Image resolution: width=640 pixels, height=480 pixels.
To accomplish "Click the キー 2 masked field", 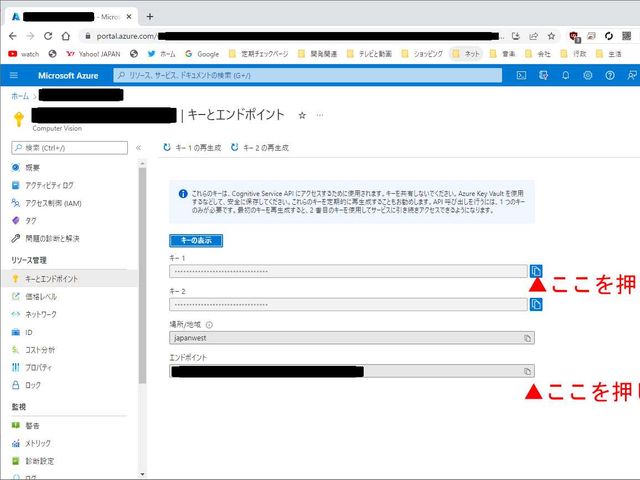I will [x=348, y=304].
